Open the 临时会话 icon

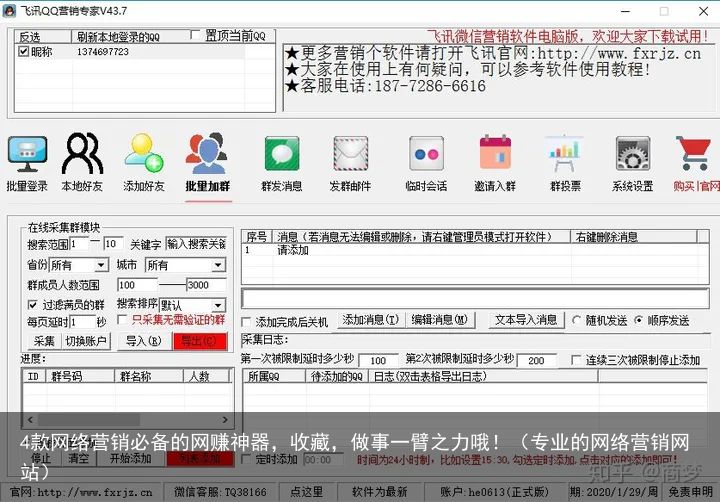pyautogui.click(x=426, y=153)
